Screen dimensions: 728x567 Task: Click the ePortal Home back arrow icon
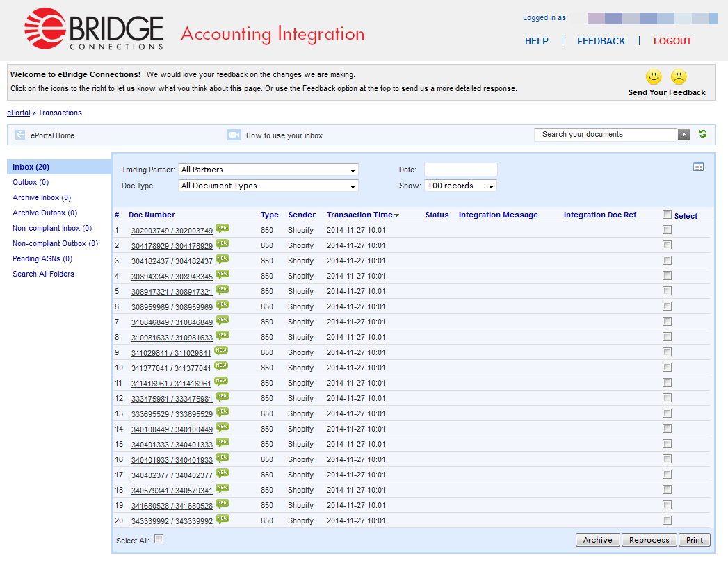pyautogui.click(x=20, y=135)
